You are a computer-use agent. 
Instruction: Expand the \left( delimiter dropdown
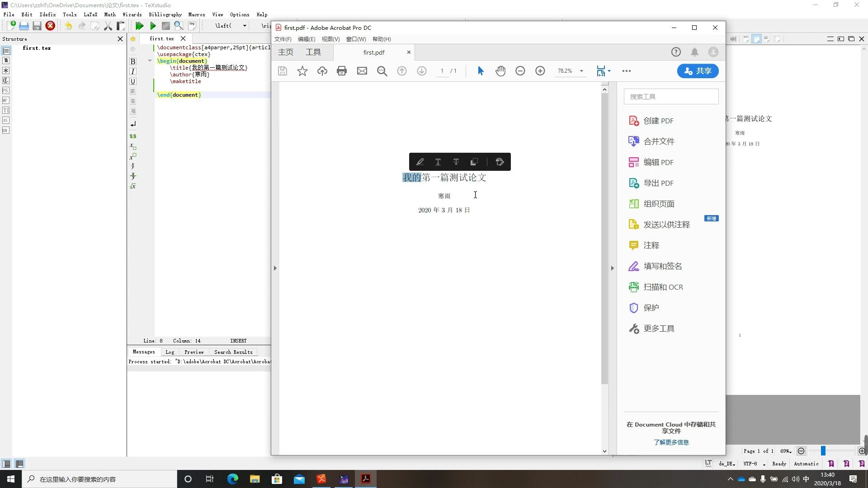(245, 26)
